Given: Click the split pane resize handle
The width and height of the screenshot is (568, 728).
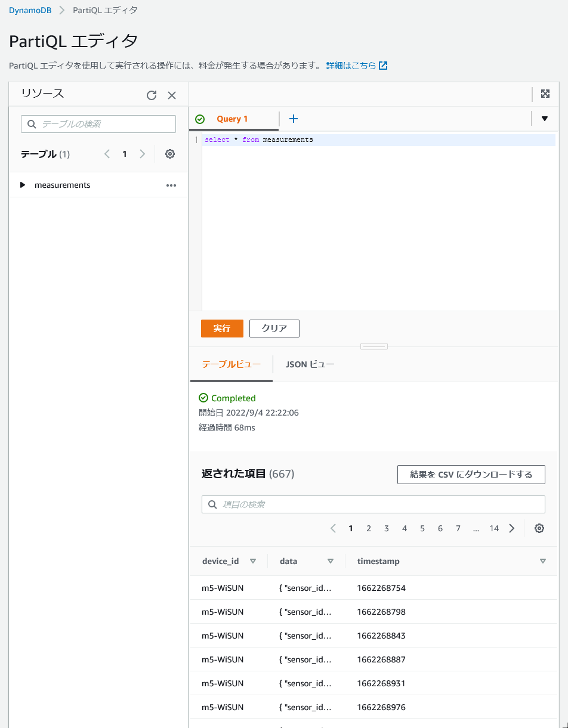Looking at the screenshot, I should [x=374, y=346].
